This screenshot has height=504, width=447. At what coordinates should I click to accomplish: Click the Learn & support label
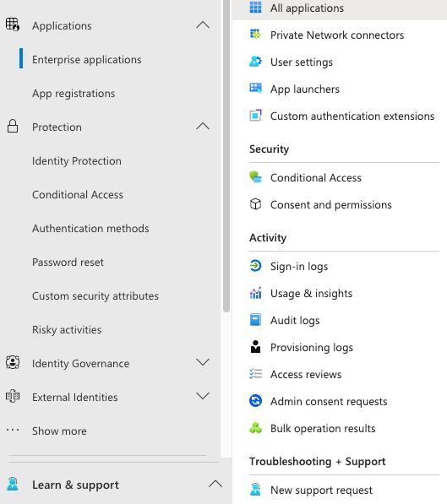75,485
